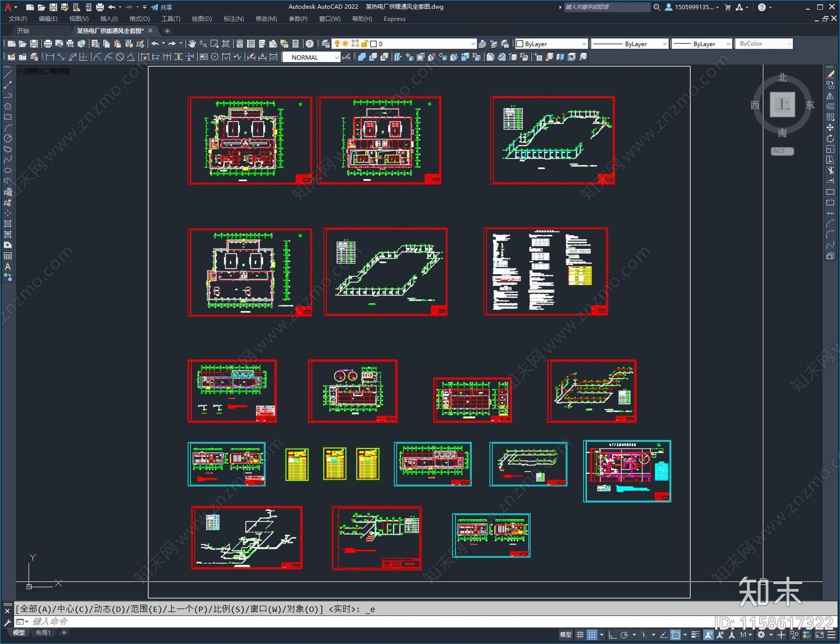This screenshot has width=840, height=644.
Task: Select the Circle draw tool
Action: click(7, 139)
